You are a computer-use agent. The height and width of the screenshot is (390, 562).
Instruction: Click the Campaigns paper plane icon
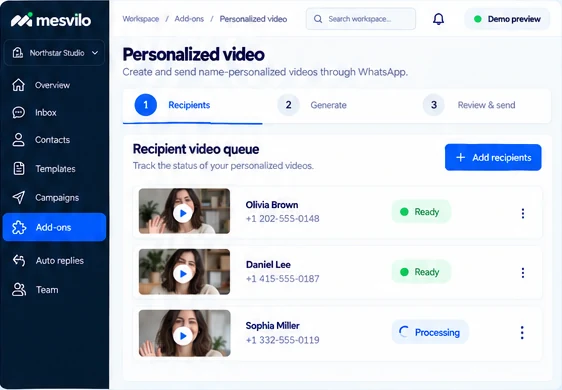point(19,198)
